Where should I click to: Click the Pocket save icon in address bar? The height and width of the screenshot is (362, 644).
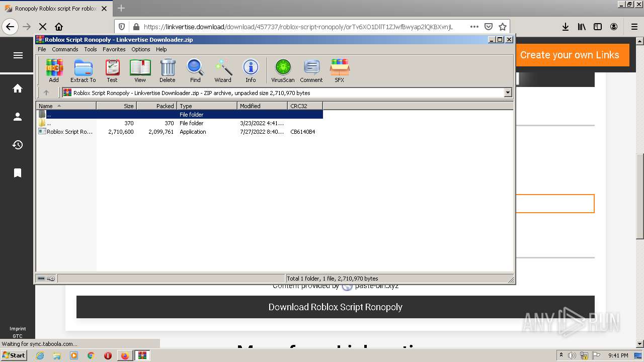pyautogui.click(x=488, y=27)
